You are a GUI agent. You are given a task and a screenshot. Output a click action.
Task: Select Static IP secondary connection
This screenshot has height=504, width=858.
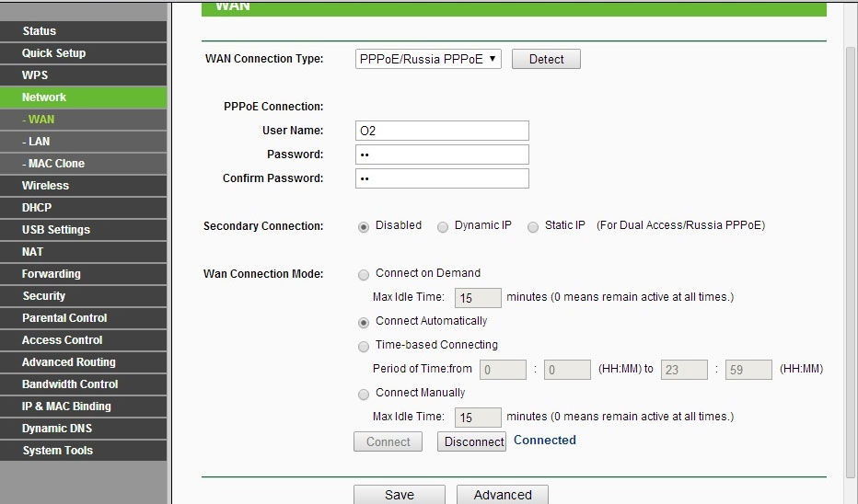coord(533,227)
